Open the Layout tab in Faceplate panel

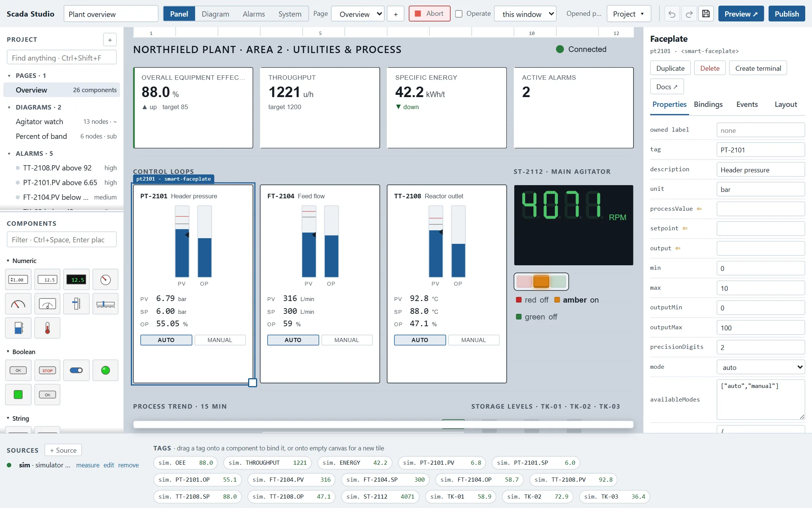(x=786, y=105)
